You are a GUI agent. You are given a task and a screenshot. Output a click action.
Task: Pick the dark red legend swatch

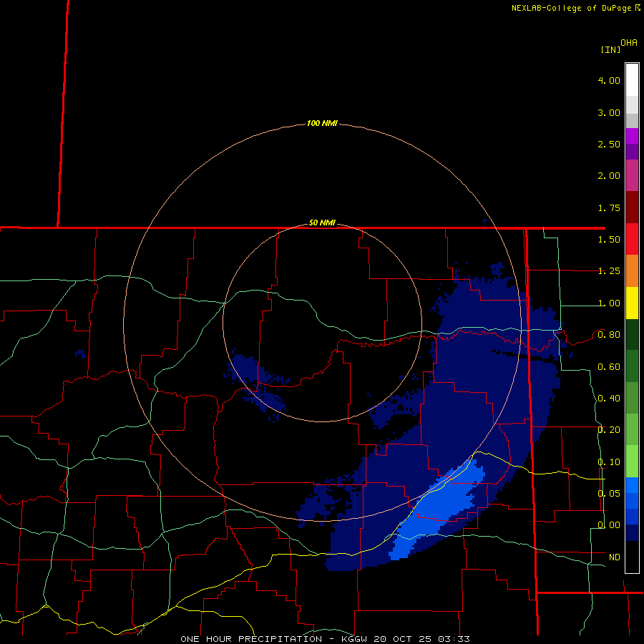pyautogui.click(x=632, y=208)
